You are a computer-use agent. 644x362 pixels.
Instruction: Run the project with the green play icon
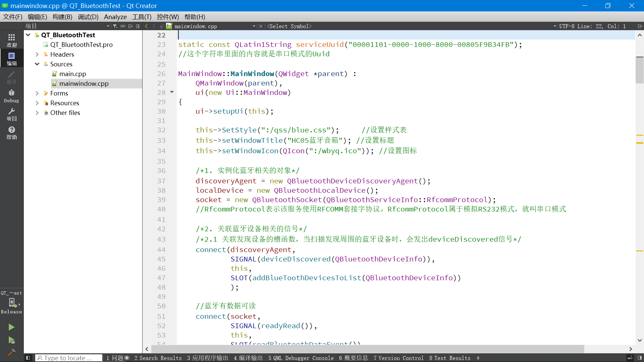pos(11,327)
